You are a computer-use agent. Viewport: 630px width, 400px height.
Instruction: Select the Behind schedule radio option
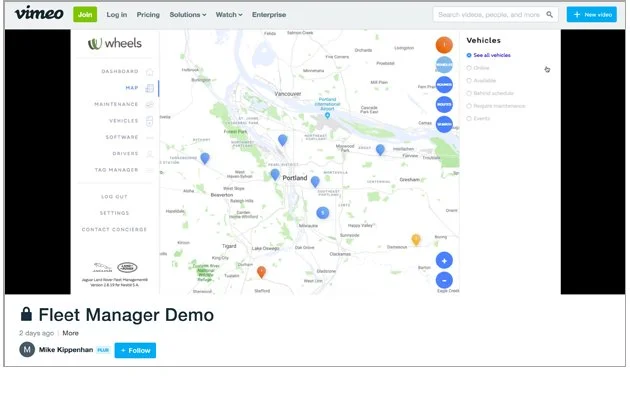pos(468,93)
